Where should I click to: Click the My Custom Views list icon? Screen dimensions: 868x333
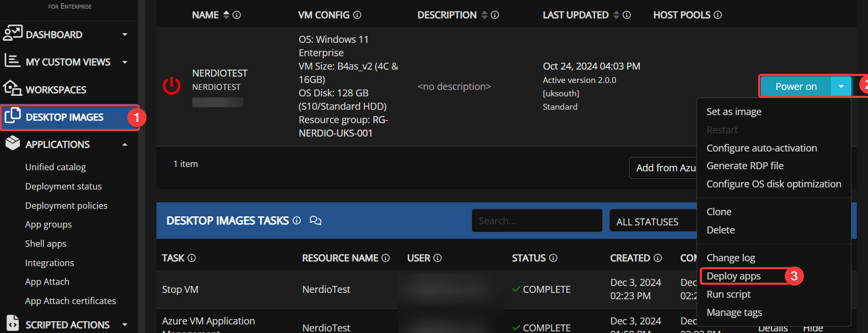pos(12,60)
